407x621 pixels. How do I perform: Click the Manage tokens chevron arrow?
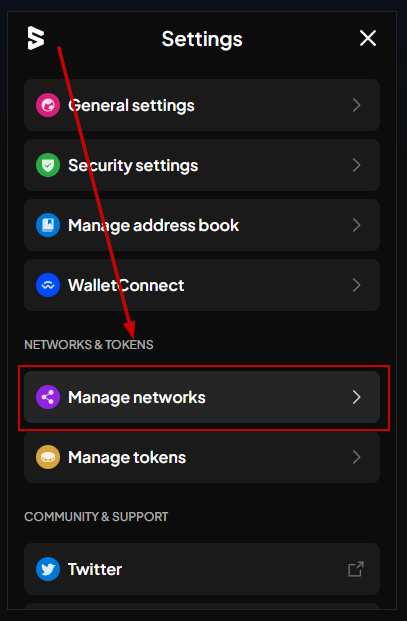(x=357, y=457)
